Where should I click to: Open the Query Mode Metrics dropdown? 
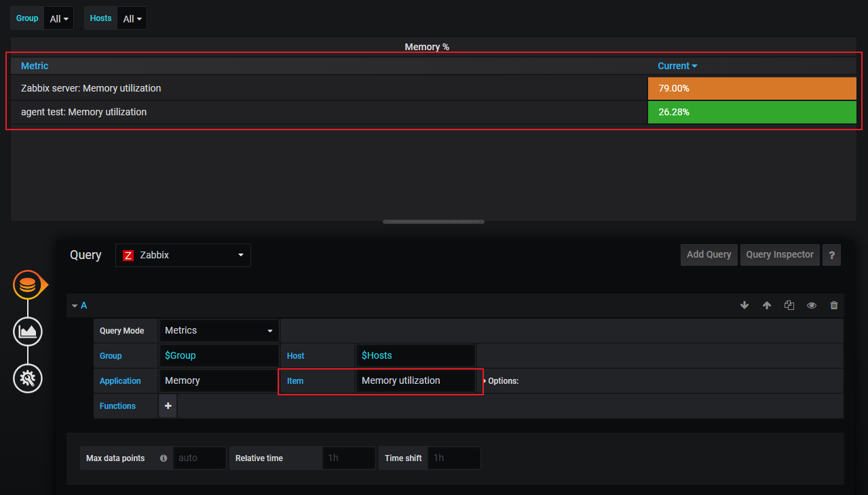click(x=219, y=331)
